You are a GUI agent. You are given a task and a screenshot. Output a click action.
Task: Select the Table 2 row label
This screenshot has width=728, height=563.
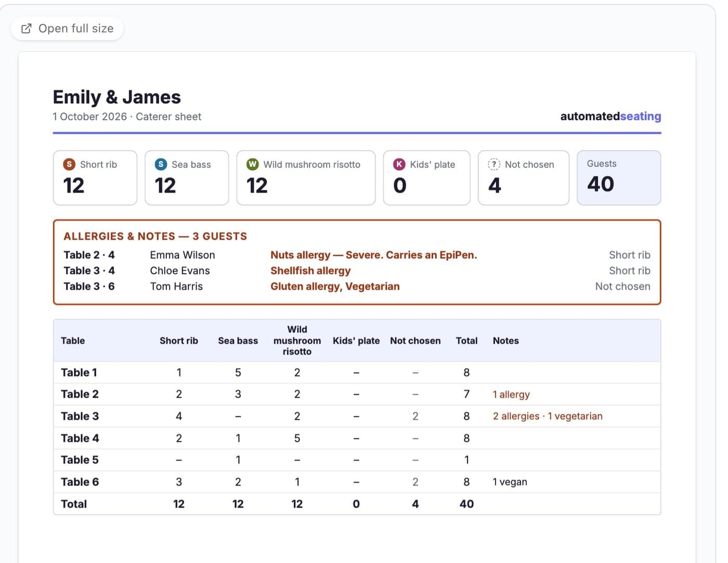coord(80,395)
